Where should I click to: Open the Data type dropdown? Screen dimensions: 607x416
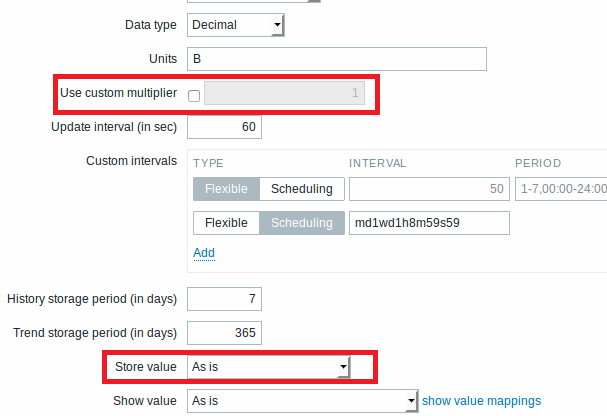[236, 24]
